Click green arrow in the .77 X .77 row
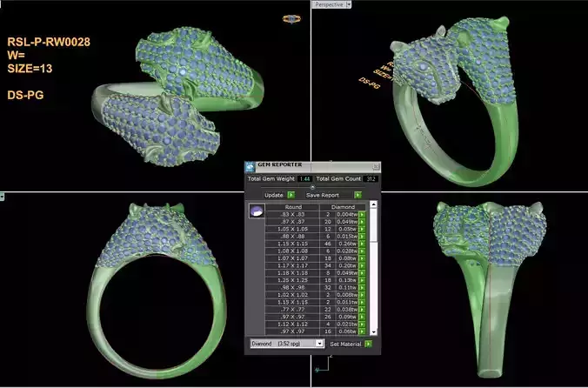 362,310
